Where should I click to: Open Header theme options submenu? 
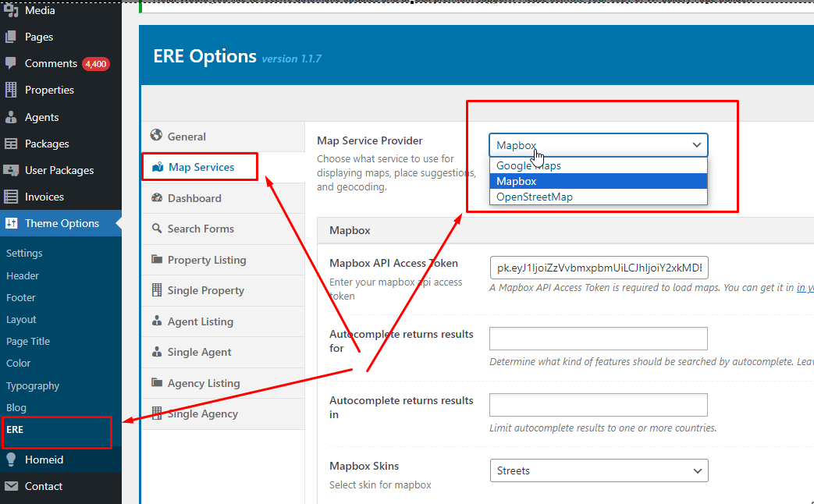coord(23,275)
